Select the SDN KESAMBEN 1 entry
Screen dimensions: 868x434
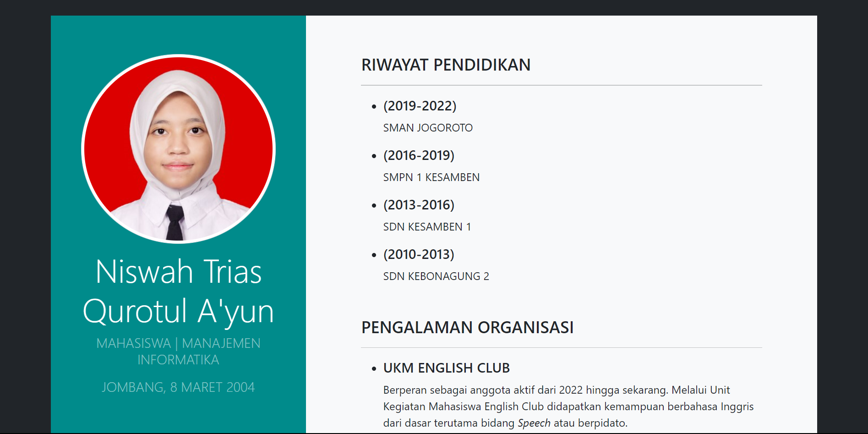[427, 226]
